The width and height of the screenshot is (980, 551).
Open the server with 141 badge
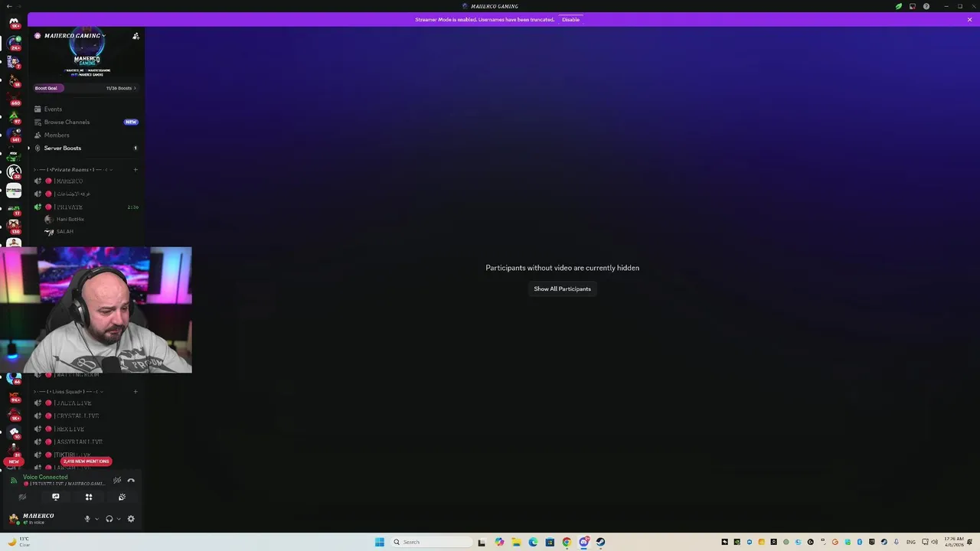(x=14, y=135)
